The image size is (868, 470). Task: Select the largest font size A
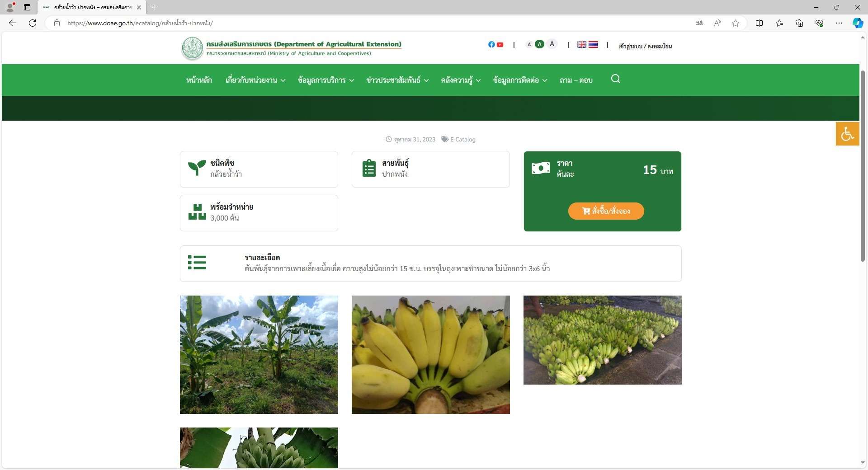552,44
